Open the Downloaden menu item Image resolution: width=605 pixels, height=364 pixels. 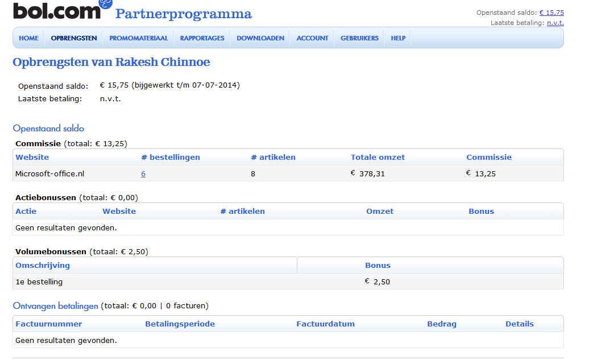(260, 38)
